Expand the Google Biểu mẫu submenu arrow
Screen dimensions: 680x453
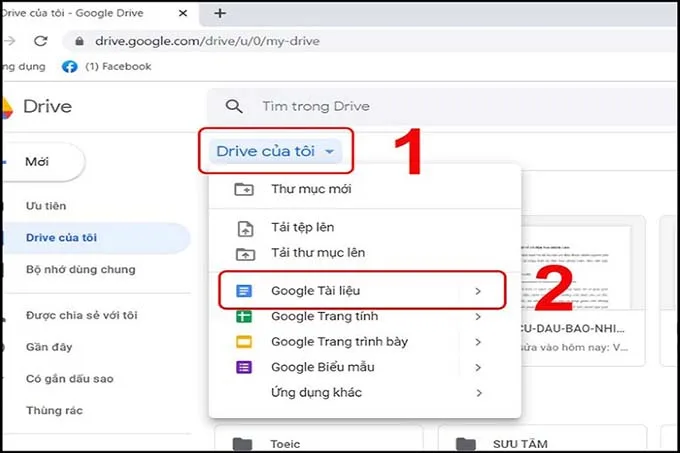tap(478, 368)
